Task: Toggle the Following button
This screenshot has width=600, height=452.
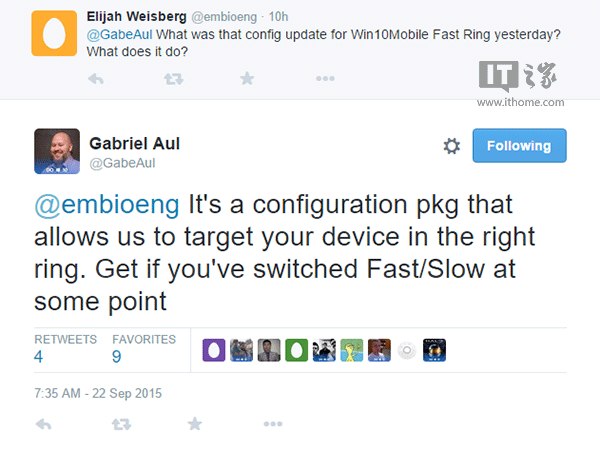Action: point(519,146)
